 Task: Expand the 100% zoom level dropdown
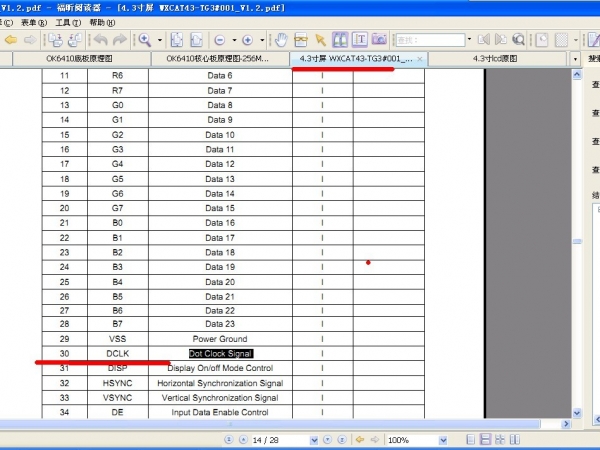445,440
